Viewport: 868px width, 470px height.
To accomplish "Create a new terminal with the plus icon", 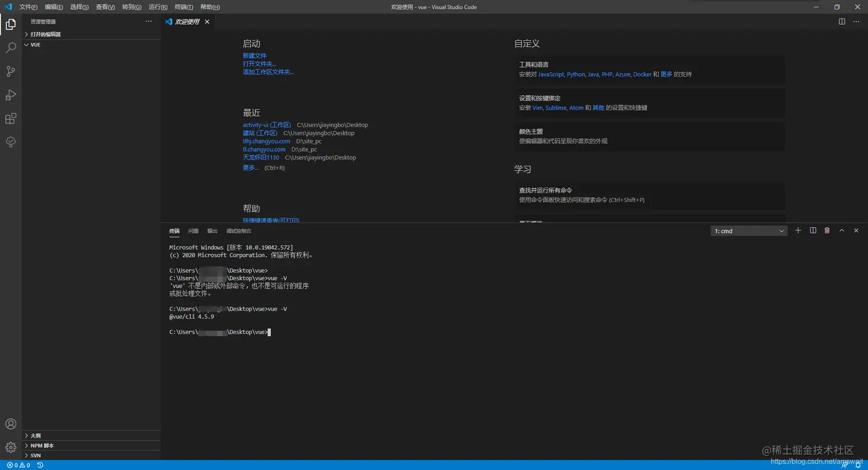I will coord(798,230).
